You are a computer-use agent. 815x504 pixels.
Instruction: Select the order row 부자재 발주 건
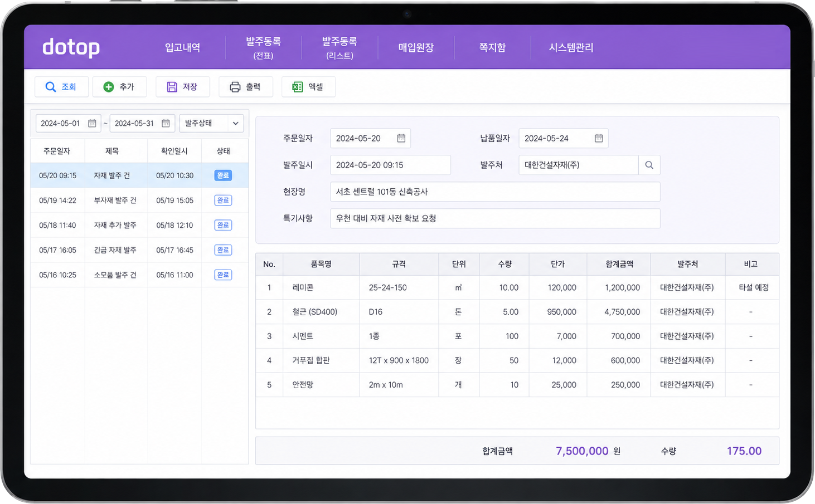139,200
